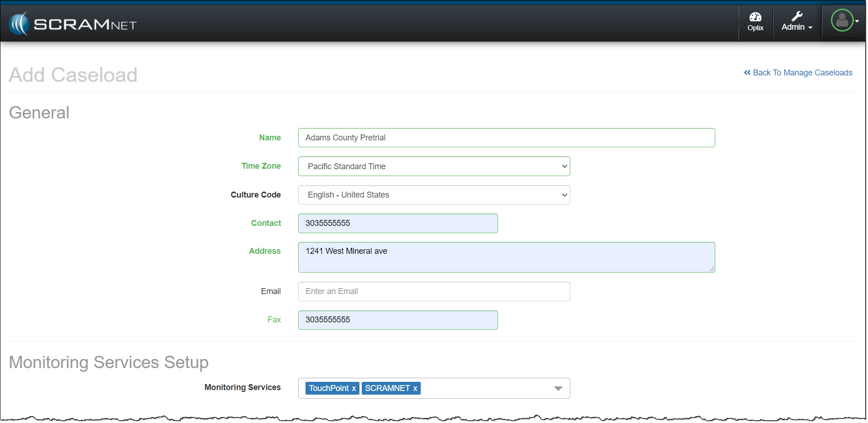Click the Contact phone number field

pyautogui.click(x=397, y=223)
